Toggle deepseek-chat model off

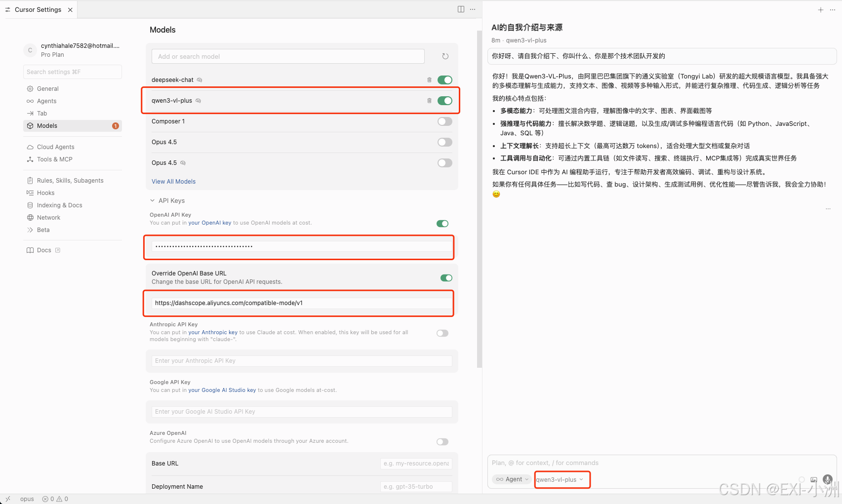(445, 80)
